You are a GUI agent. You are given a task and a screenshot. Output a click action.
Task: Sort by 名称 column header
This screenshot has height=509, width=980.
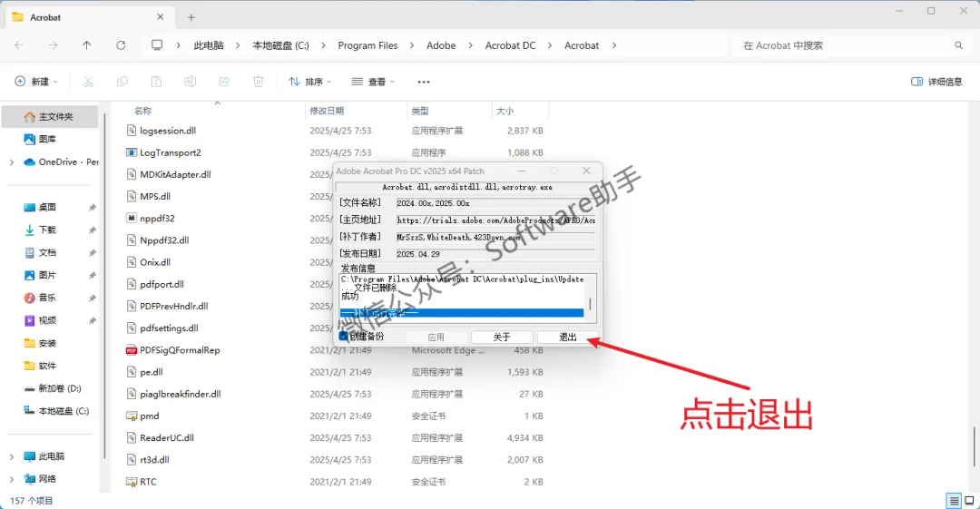143,111
